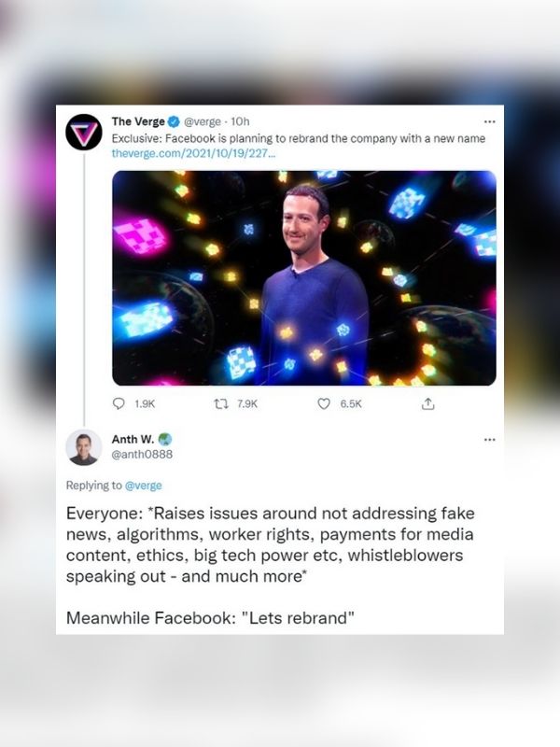This screenshot has height=747, width=560.
Task: Open more options on Anth W. reply
Action: coord(489,439)
